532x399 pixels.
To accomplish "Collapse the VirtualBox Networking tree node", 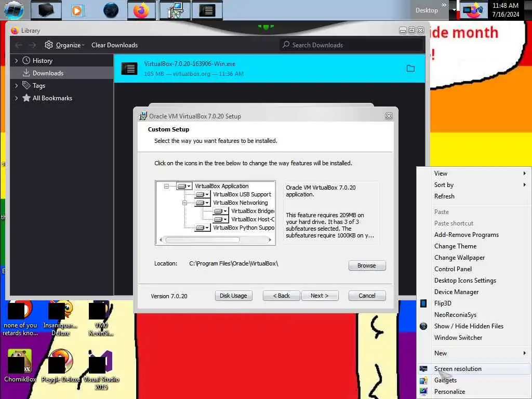I will (184, 203).
